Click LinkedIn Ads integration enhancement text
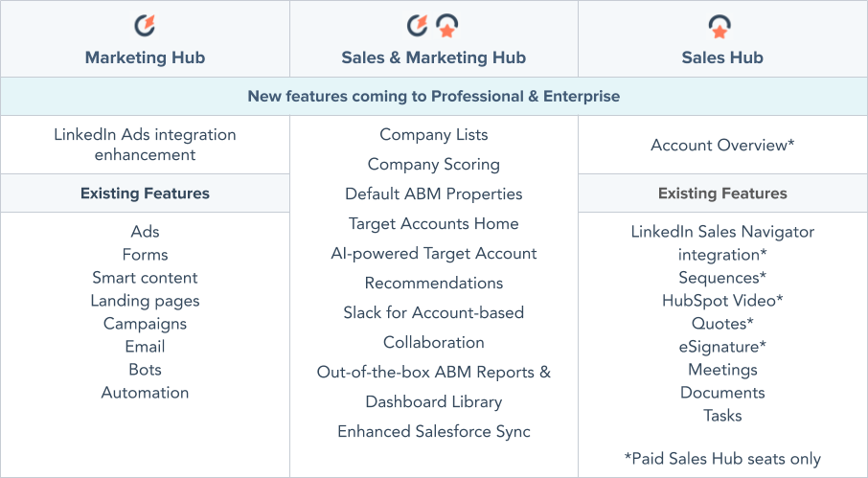Viewport: 868px width, 478px height. pyautogui.click(x=145, y=145)
